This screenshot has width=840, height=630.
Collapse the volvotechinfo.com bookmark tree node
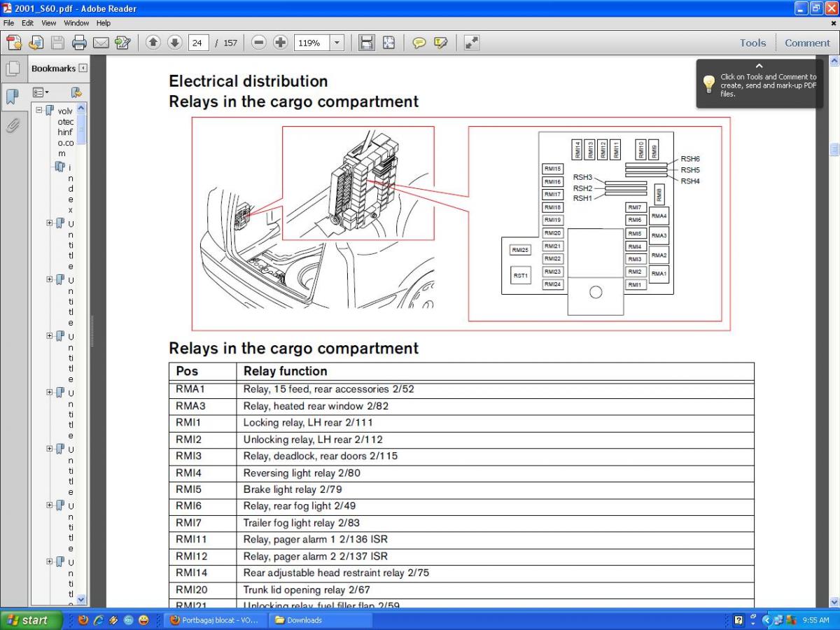40,111
